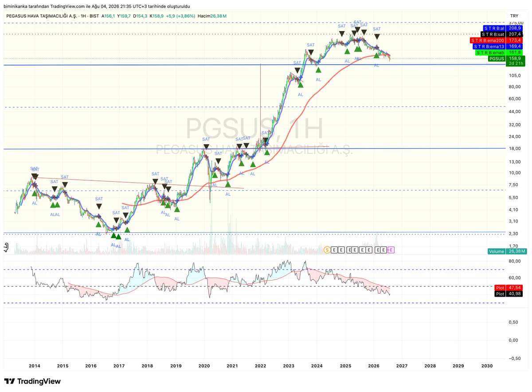Screen dimensions: 532x392
Task: Click the 44,00 value on the price axis
Action: pos(514,112)
